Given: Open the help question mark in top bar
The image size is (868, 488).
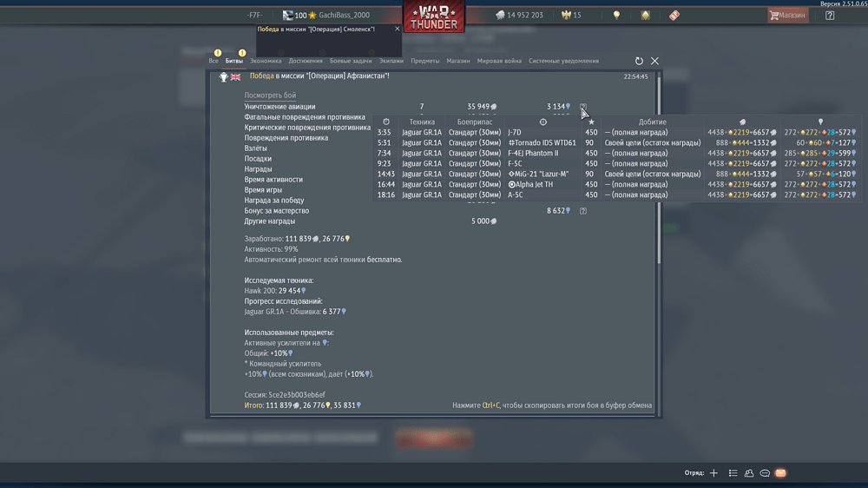Looking at the screenshot, I should tap(830, 16).
